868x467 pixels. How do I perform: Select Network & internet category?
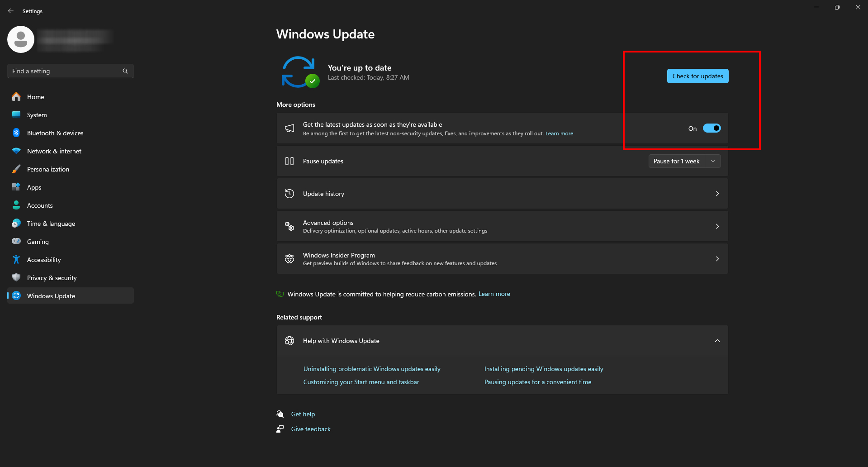pyautogui.click(x=71, y=151)
